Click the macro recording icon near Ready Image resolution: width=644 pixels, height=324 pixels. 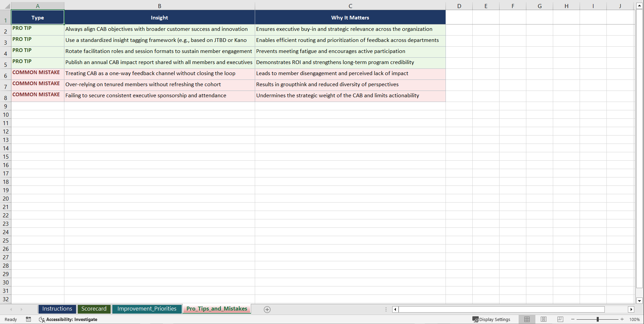(x=28, y=319)
